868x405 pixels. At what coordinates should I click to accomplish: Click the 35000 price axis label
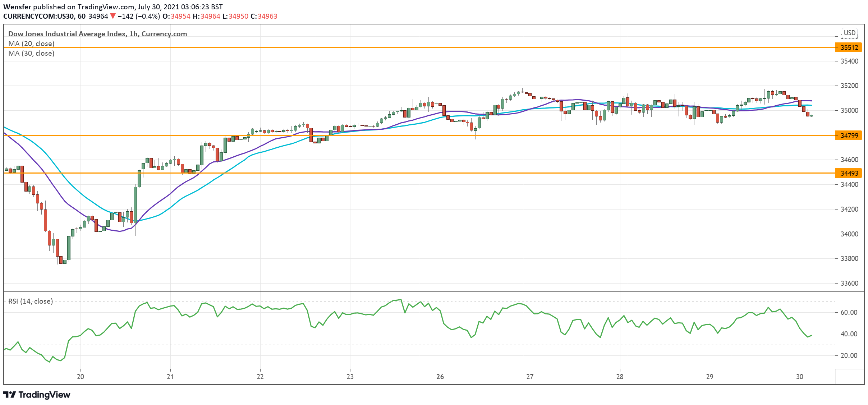pyautogui.click(x=849, y=110)
